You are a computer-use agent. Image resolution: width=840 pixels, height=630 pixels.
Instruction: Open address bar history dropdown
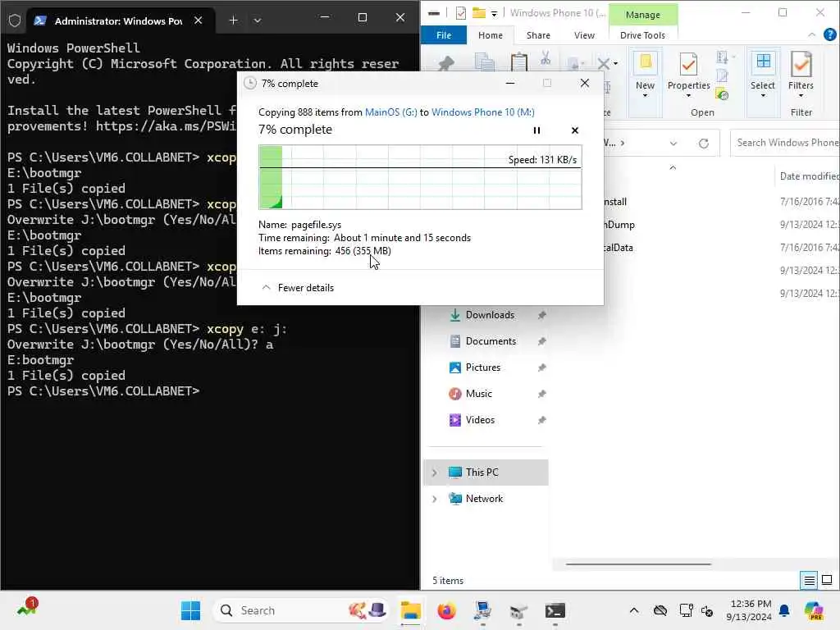[x=673, y=143]
